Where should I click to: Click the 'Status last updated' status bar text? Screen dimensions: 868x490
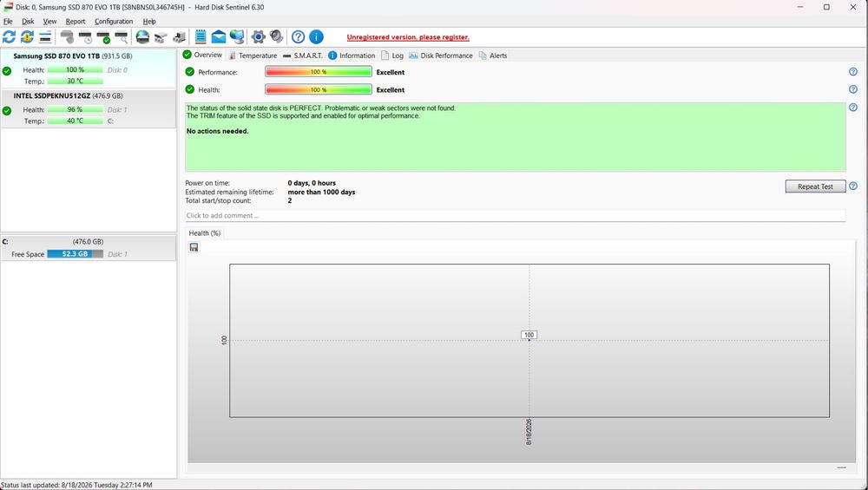click(x=76, y=485)
